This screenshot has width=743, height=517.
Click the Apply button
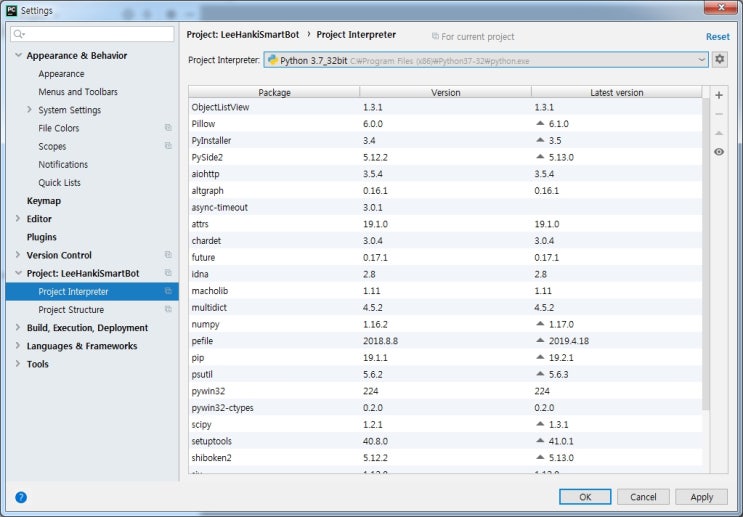(x=701, y=497)
